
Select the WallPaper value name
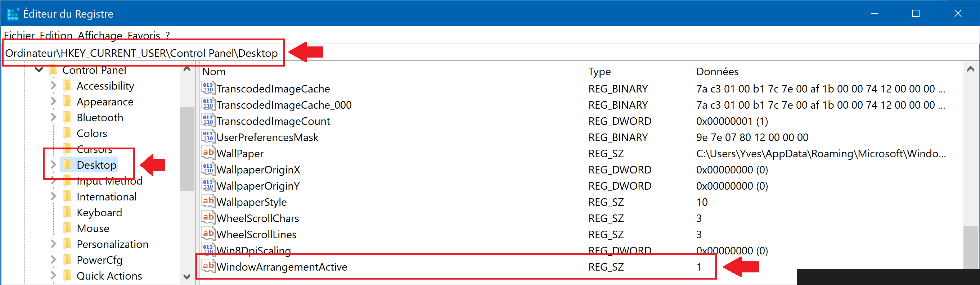(x=240, y=154)
